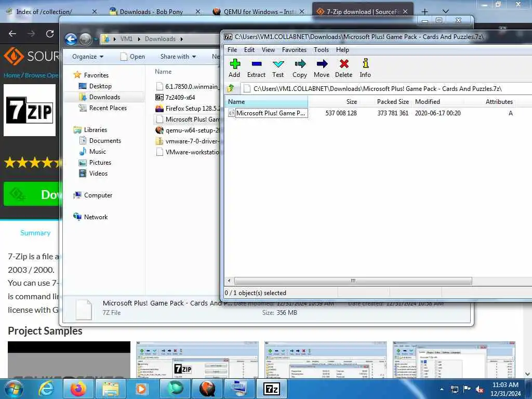532x399 pixels.
Task: Select Favorites in Explorer navigation pane
Action: [x=96, y=75]
